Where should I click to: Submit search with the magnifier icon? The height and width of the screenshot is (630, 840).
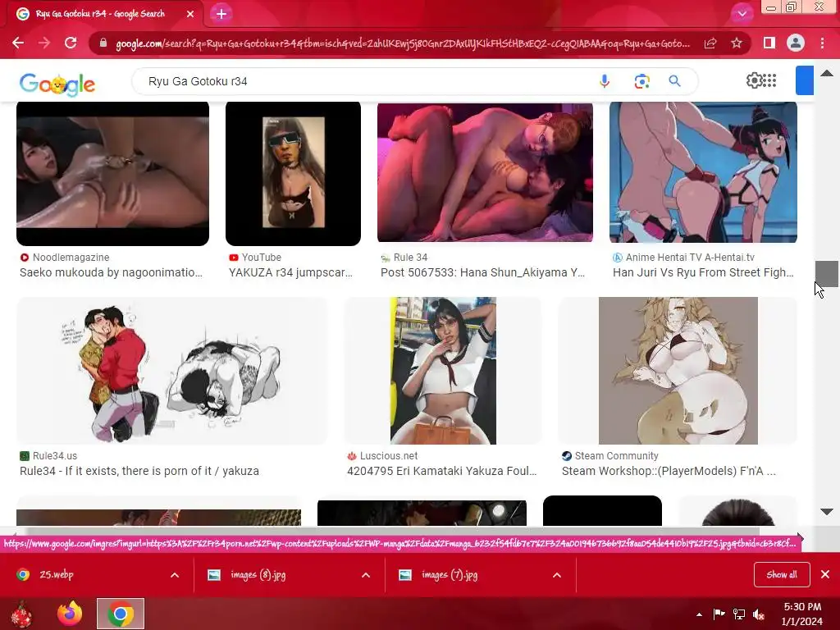674,81
